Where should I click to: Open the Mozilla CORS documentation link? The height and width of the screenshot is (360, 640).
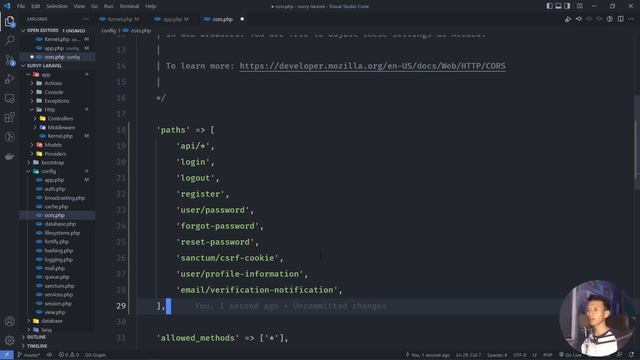(372, 66)
